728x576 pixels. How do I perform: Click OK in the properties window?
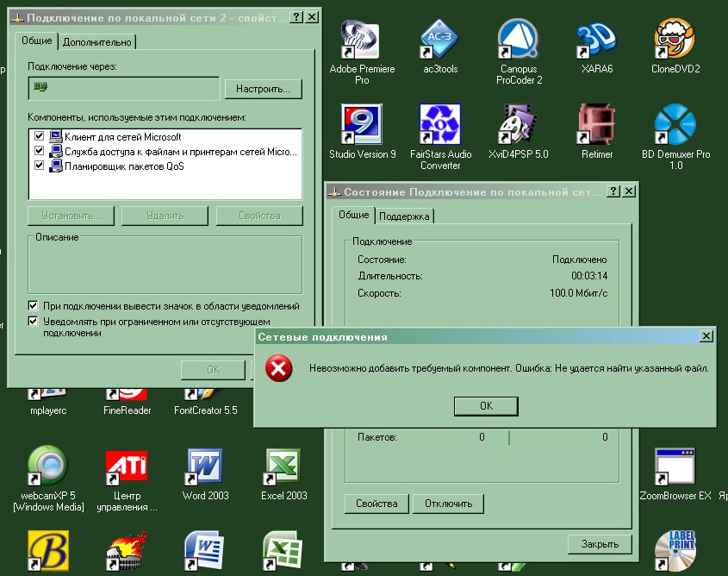point(213,370)
